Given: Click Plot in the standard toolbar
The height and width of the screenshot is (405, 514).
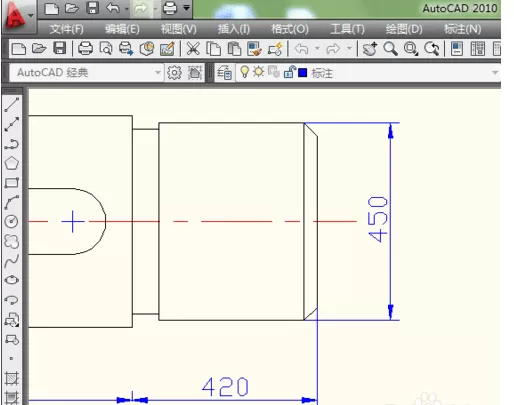Looking at the screenshot, I should [x=85, y=49].
